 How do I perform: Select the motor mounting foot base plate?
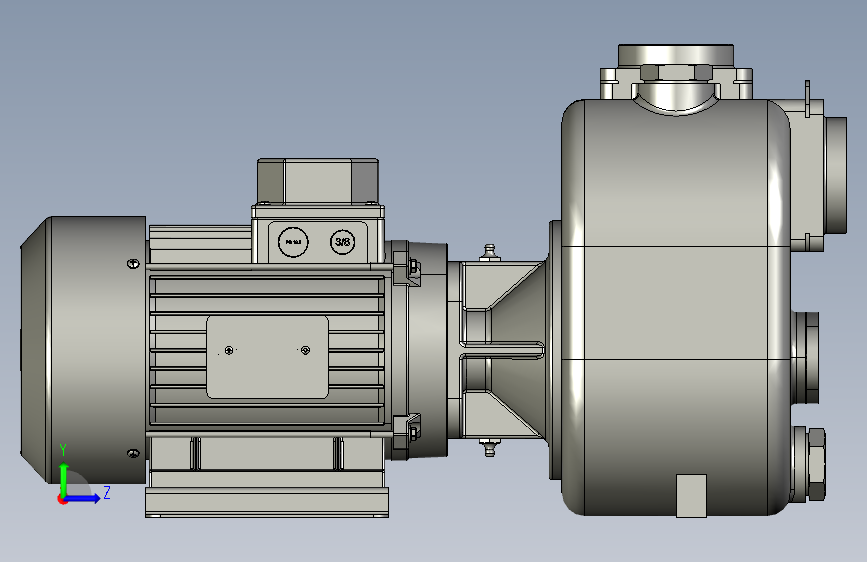click(x=267, y=502)
